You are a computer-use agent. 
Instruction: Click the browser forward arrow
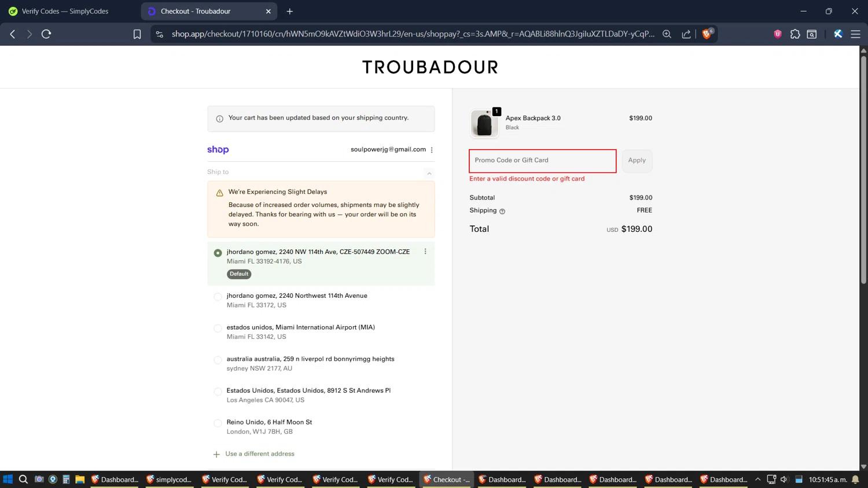(29, 34)
